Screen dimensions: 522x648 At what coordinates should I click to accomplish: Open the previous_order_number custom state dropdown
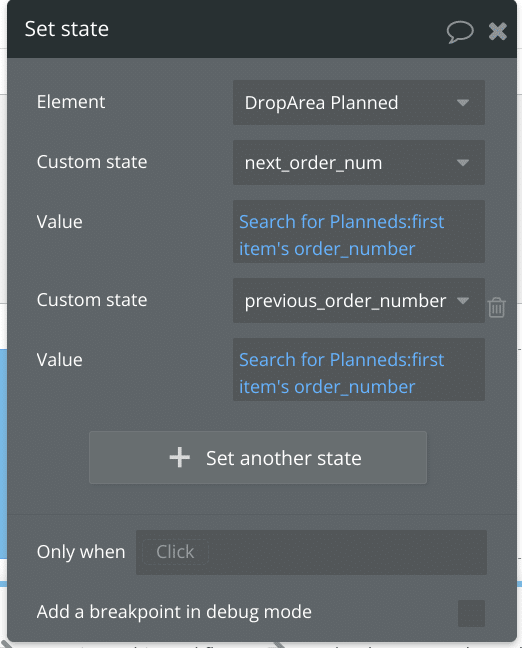(x=359, y=300)
